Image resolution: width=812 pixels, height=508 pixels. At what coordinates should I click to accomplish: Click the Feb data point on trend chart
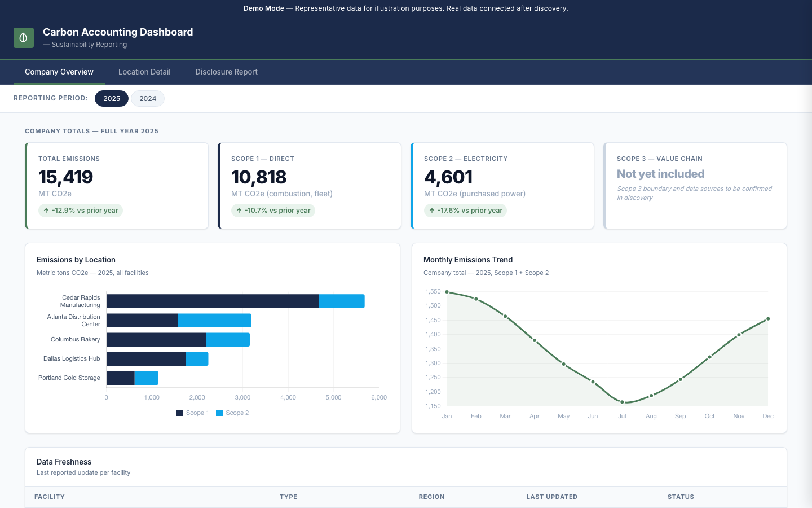pos(476,299)
